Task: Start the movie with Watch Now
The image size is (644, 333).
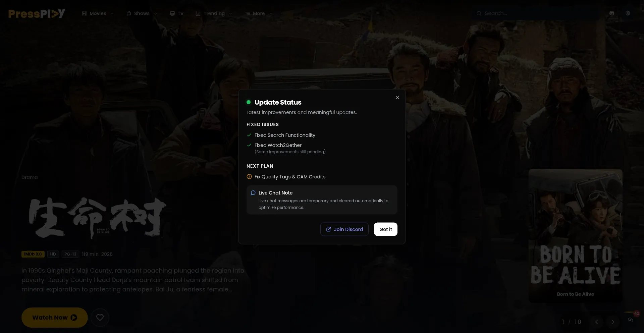Action: click(x=55, y=318)
